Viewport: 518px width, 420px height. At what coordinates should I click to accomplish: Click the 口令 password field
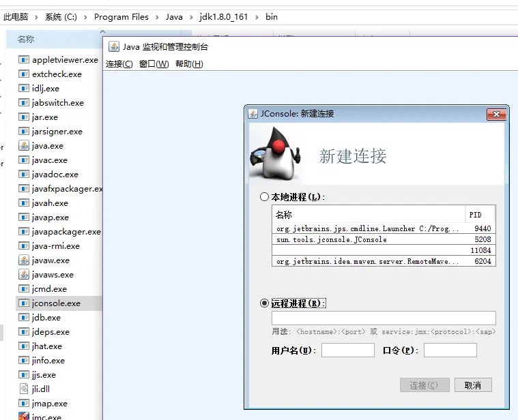[x=450, y=350]
